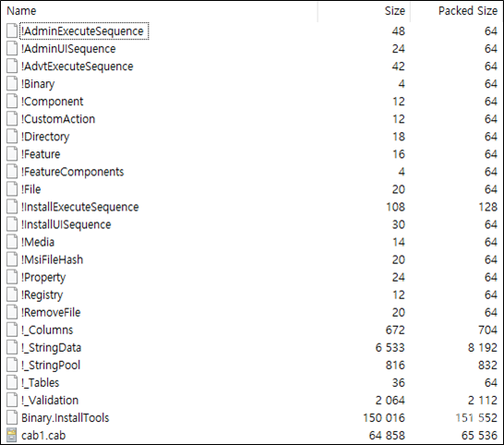
Task: Click the file icon beside !File
Action: point(12,189)
